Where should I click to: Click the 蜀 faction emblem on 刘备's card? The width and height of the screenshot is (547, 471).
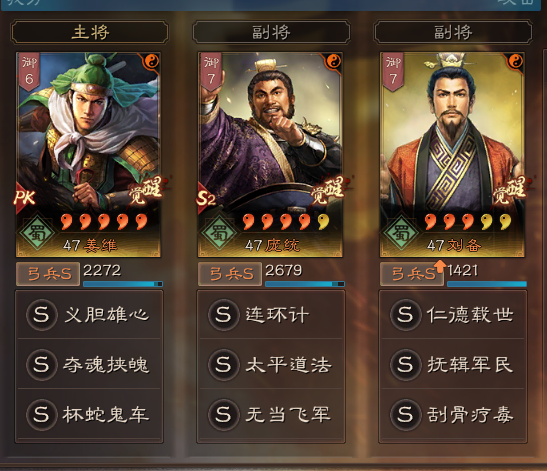(401, 232)
